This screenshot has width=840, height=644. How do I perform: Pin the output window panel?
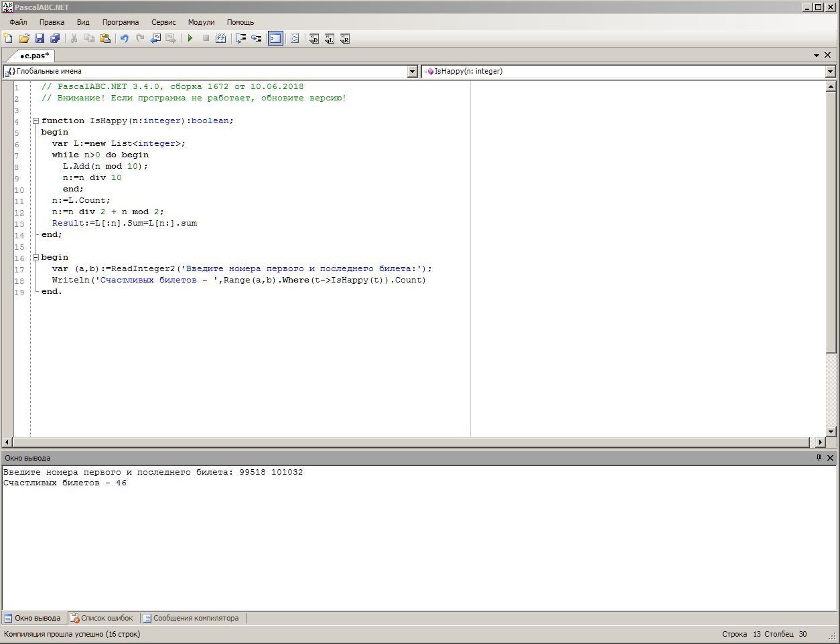[819, 458]
